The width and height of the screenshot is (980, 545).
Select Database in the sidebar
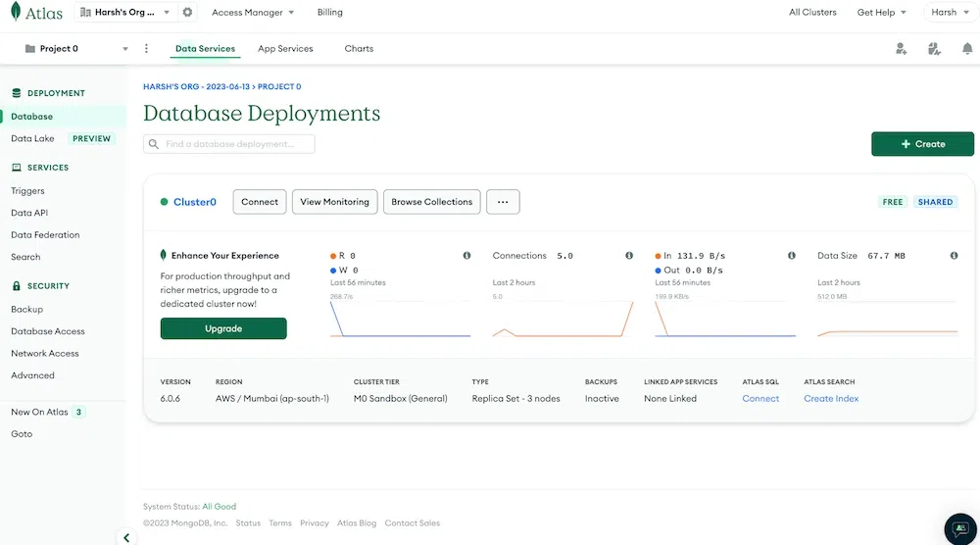[x=63, y=117]
